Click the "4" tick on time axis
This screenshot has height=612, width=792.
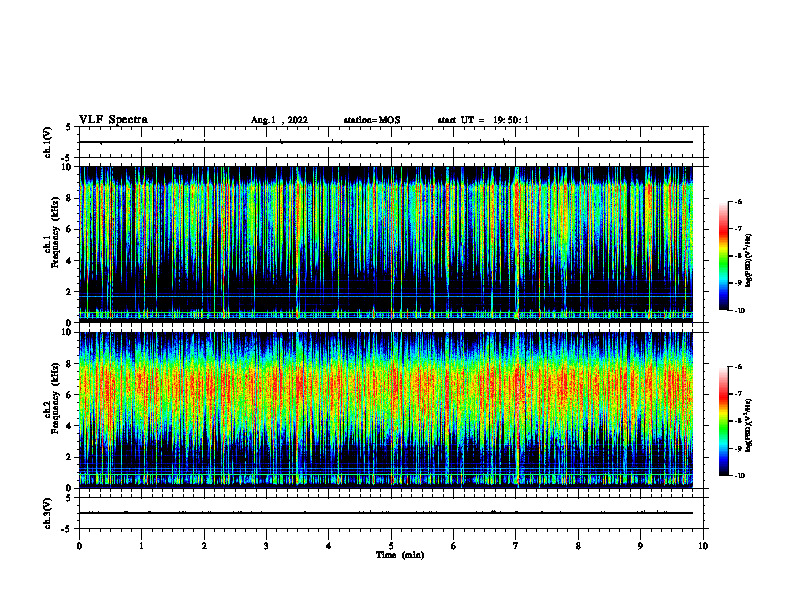tap(329, 546)
